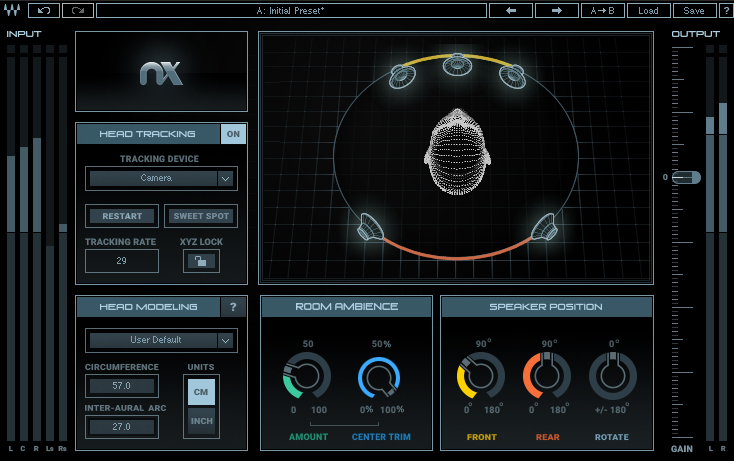734x461 pixels.
Task: Click the GAIN label
Action: 682,449
